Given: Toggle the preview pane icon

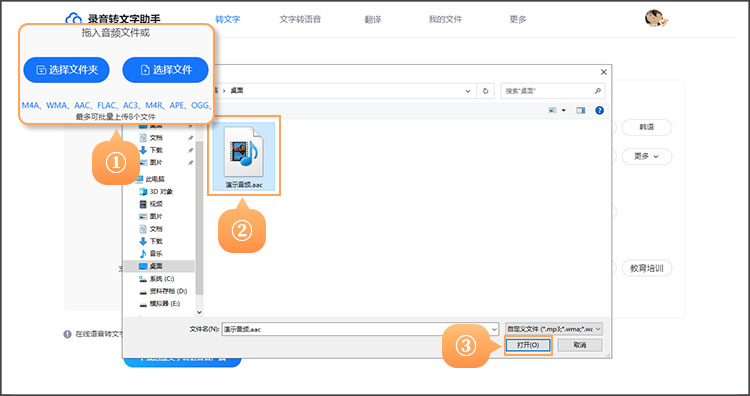Looking at the screenshot, I should [x=581, y=110].
